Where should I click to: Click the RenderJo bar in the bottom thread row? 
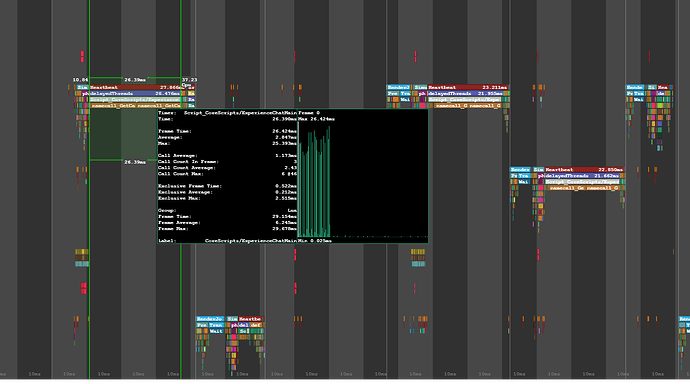[210, 319]
